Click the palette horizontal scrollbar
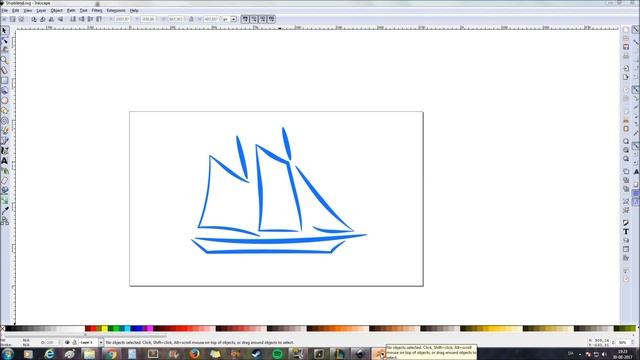 (x=86, y=336)
